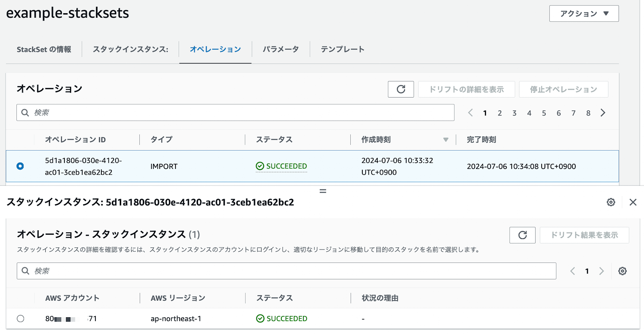Open stack instances table settings gear
This screenshot has width=644, height=334.
click(x=622, y=271)
